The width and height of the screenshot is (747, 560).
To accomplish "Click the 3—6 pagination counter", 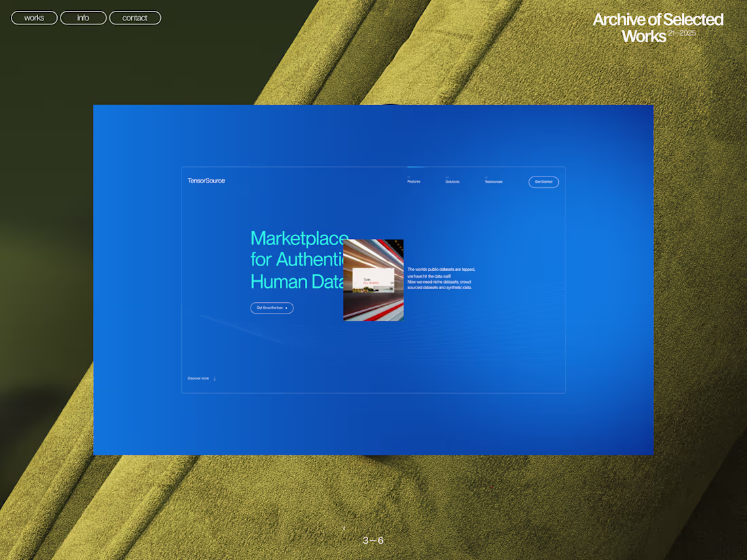I will coord(373,540).
